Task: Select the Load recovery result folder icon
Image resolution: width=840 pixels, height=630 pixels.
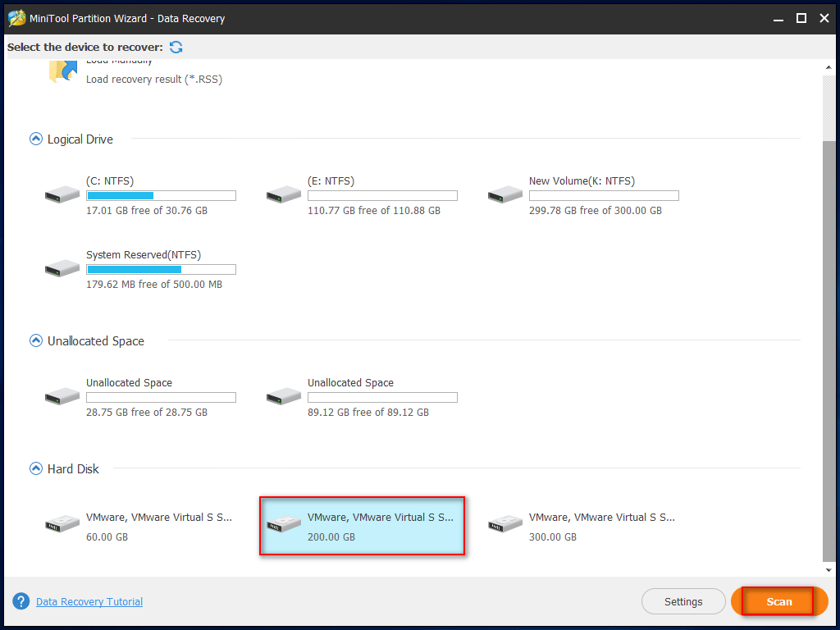Action: point(62,71)
